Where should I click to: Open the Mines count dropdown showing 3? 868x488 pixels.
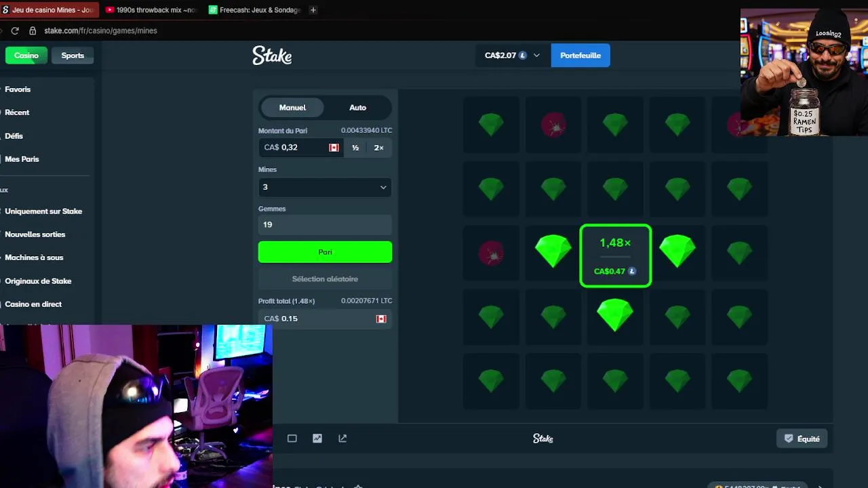(325, 187)
